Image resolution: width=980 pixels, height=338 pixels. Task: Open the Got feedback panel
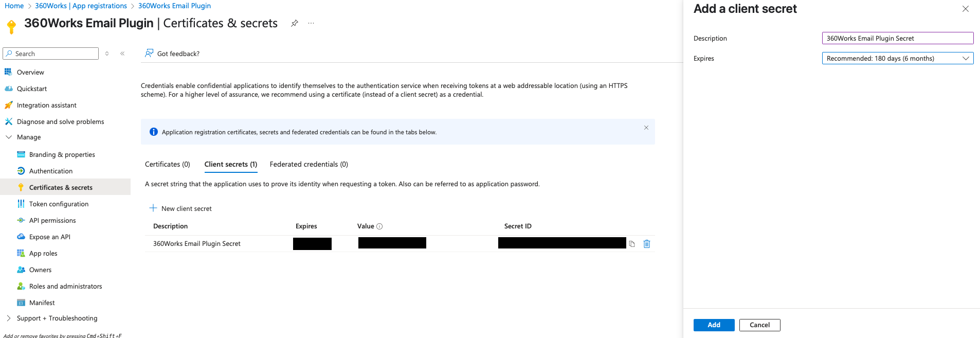click(x=172, y=54)
